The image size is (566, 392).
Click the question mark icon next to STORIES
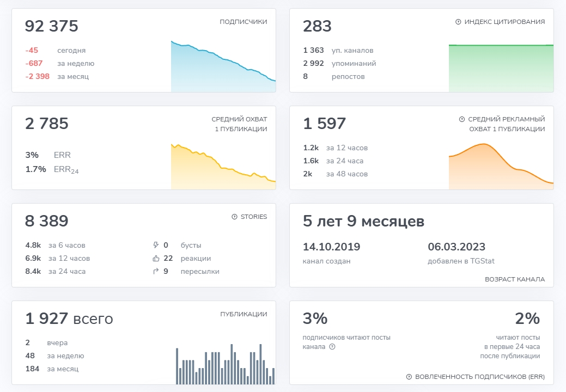click(x=235, y=217)
